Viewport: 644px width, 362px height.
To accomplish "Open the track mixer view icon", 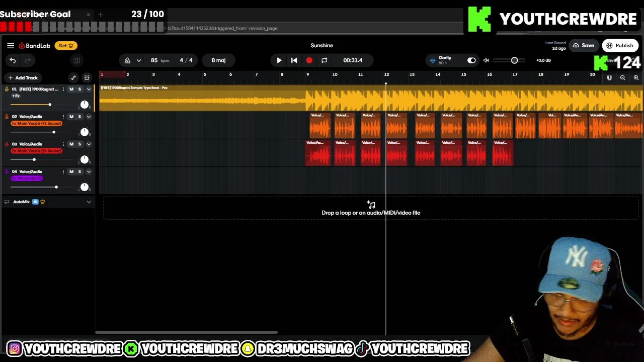I will [87, 77].
